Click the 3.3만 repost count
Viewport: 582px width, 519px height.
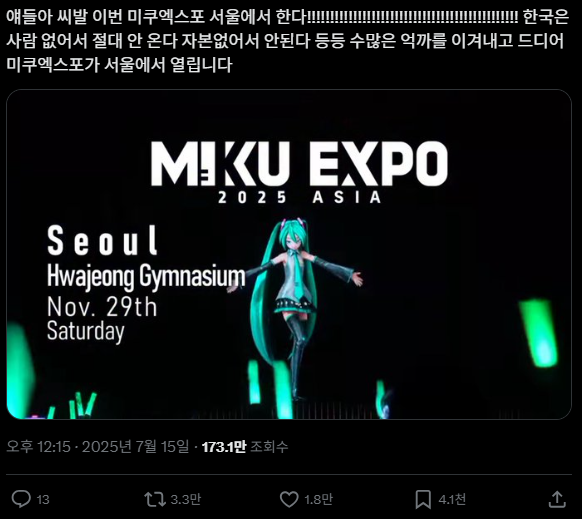[186, 499]
